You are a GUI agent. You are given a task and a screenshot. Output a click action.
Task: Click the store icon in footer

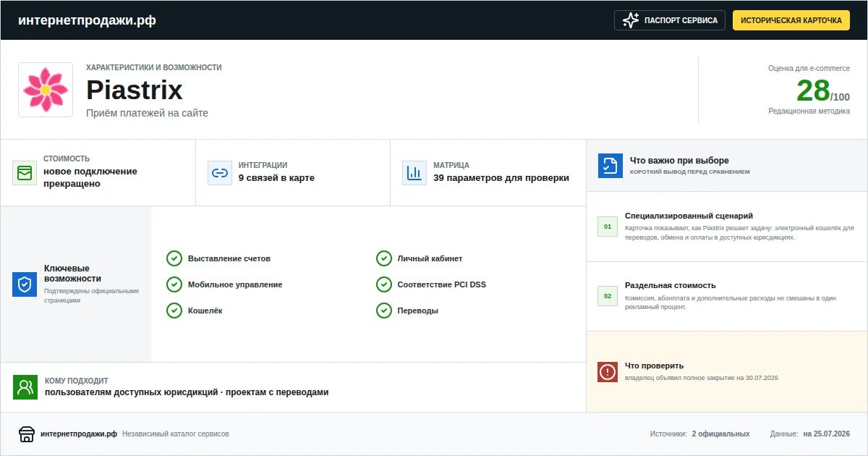tap(27, 434)
